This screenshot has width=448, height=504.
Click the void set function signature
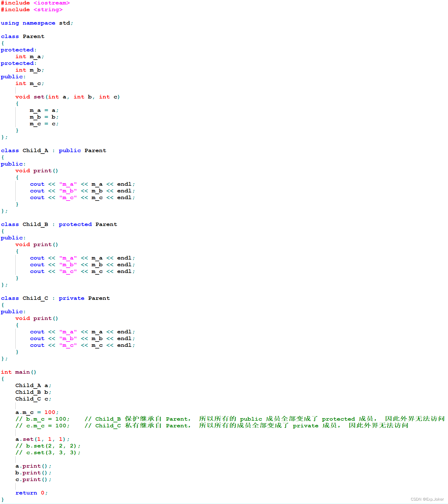(67, 97)
